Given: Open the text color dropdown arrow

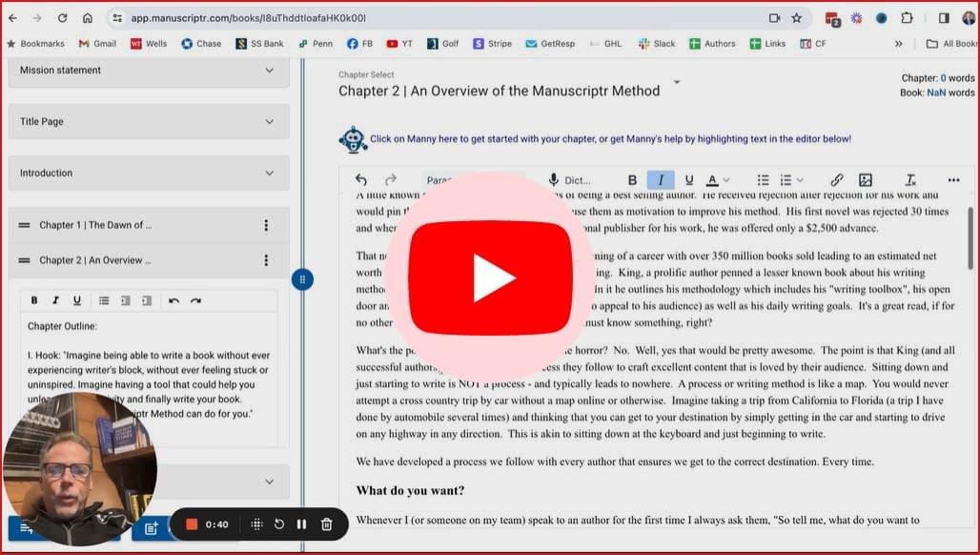Looking at the screenshot, I should 726,180.
